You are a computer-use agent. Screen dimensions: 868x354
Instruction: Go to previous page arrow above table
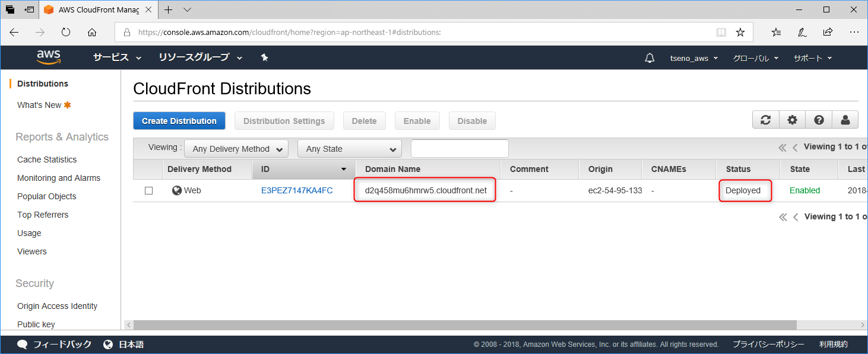[x=795, y=148]
